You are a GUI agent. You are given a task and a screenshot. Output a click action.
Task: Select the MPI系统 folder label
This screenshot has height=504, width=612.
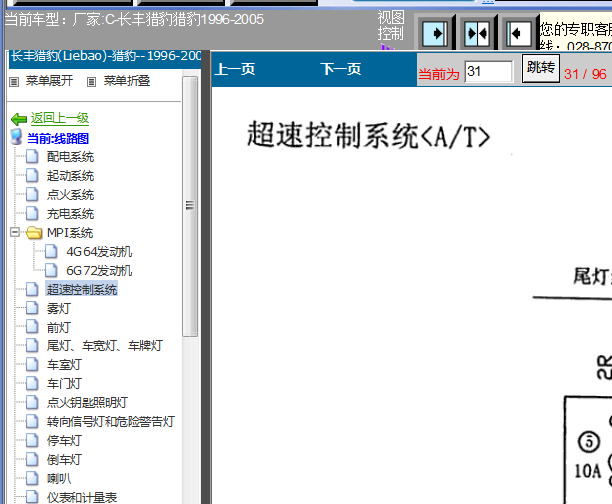click(70, 233)
